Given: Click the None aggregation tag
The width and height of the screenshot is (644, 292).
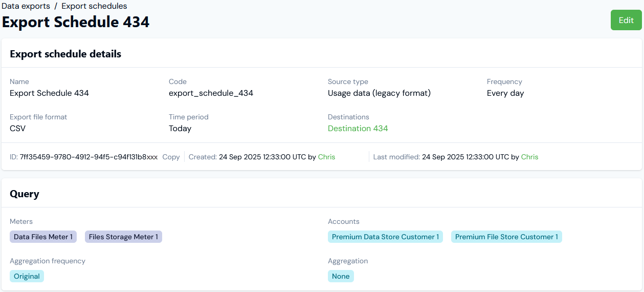Looking at the screenshot, I should click(x=341, y=276).
